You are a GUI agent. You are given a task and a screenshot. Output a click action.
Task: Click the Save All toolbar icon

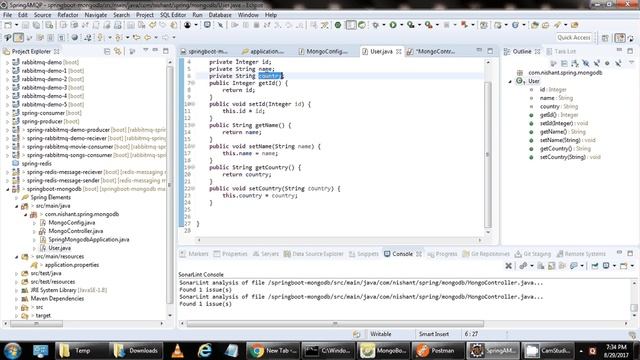click(36, 25)
